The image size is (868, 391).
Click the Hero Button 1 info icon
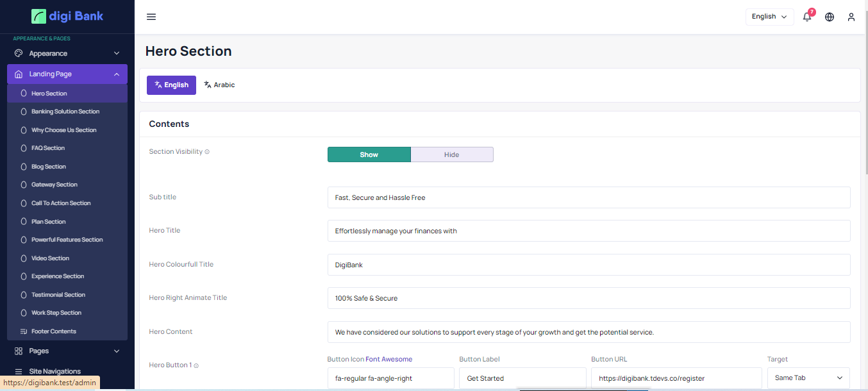tap(196, 365)
